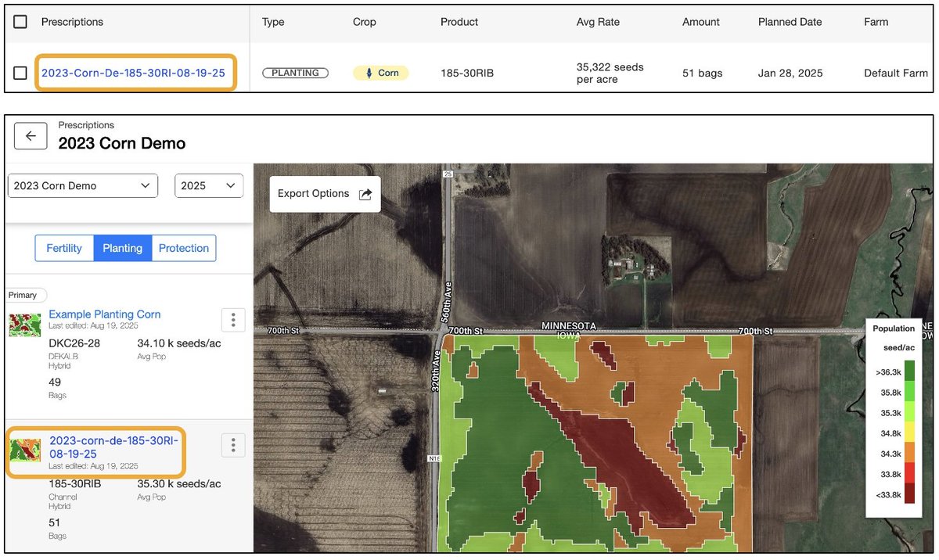Screen dimensions: 939x560
Task: Click the PLANTING type badge
Action: [x=295, y=72]
